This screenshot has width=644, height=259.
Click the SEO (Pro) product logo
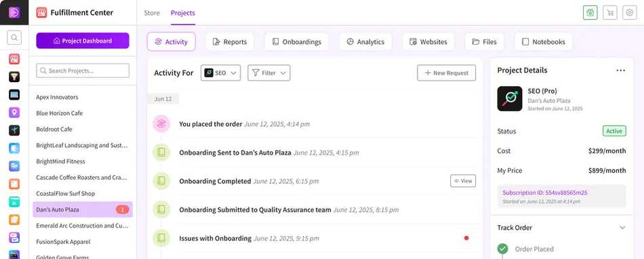pyautogui.click(x=510, y=98)
